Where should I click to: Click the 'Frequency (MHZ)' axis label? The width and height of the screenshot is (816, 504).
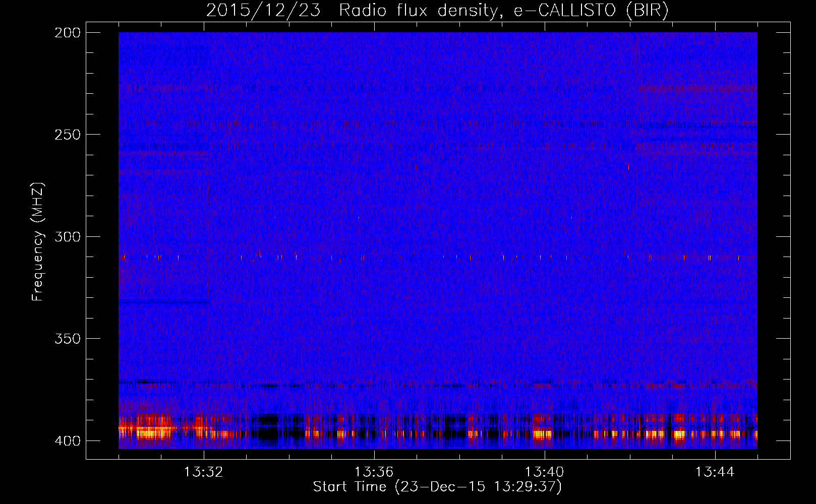[x=38, y=242]
